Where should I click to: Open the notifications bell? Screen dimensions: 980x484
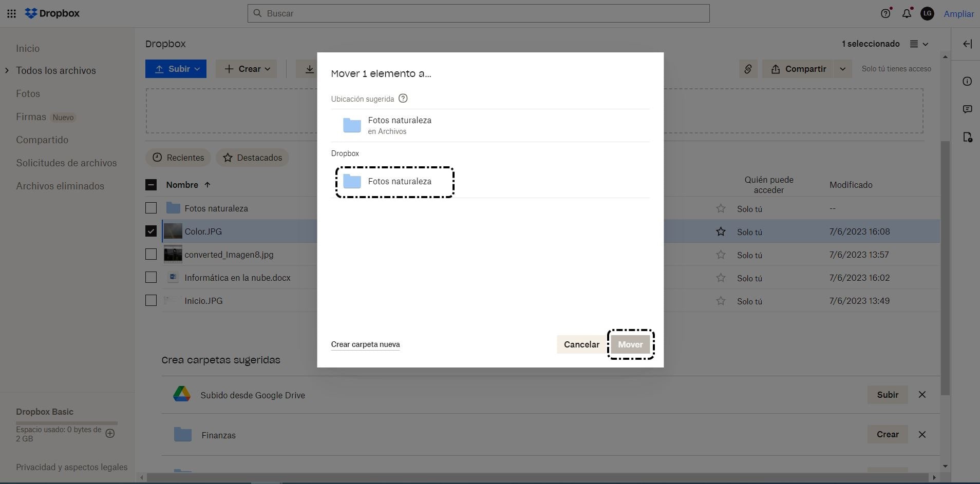(907, 14)
